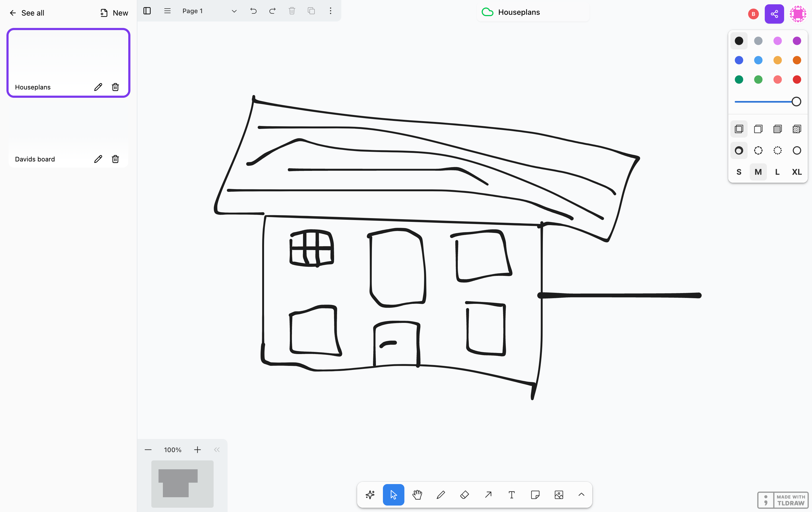Screen dimensions: 812x512
Task: Open the three-dot more options menu
Action: coord(331,11)
